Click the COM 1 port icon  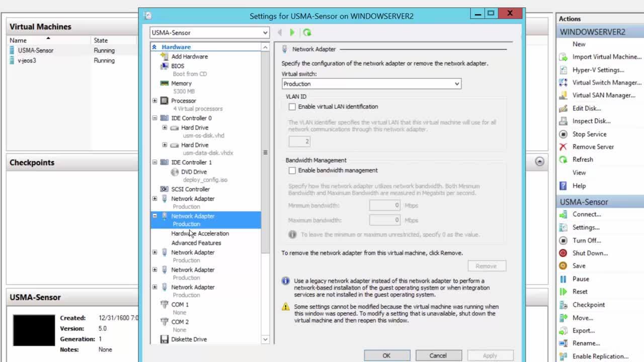click(164, 305)
